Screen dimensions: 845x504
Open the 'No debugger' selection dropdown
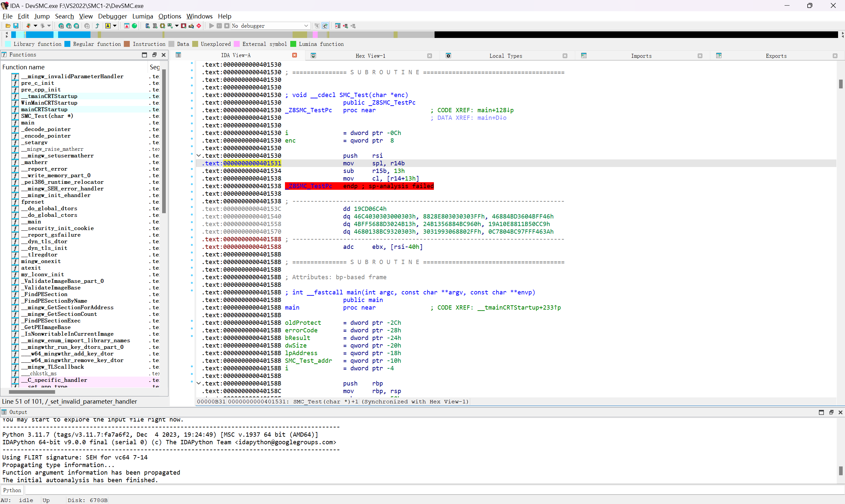pyautogui.click(x=270, y=26)
